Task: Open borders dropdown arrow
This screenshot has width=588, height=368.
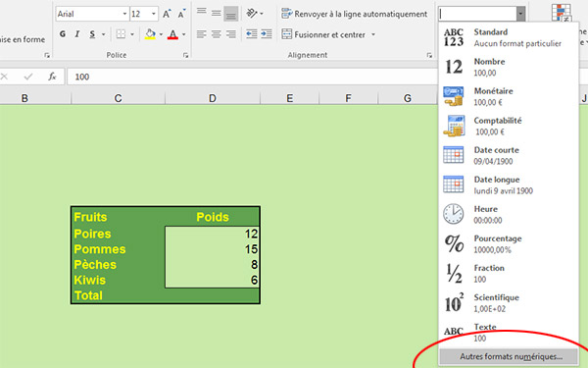Action: pyautogui.click(x=132, y=34)
